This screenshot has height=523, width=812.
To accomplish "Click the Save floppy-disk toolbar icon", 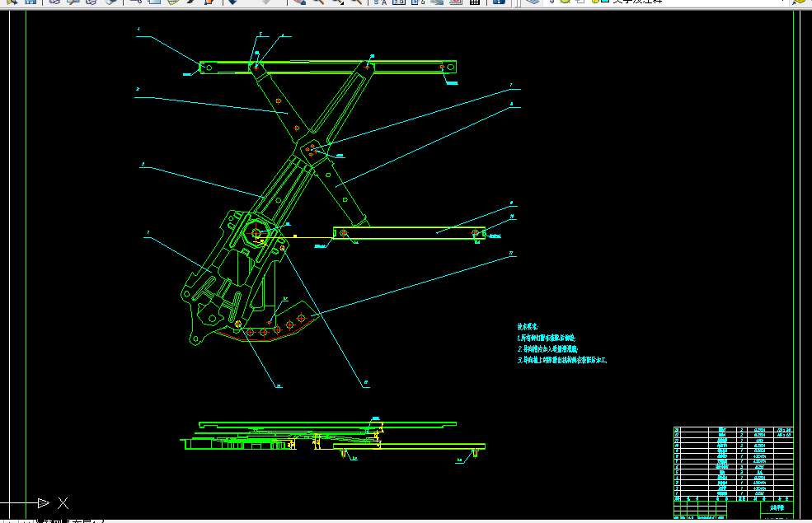I will click(31, 2).
